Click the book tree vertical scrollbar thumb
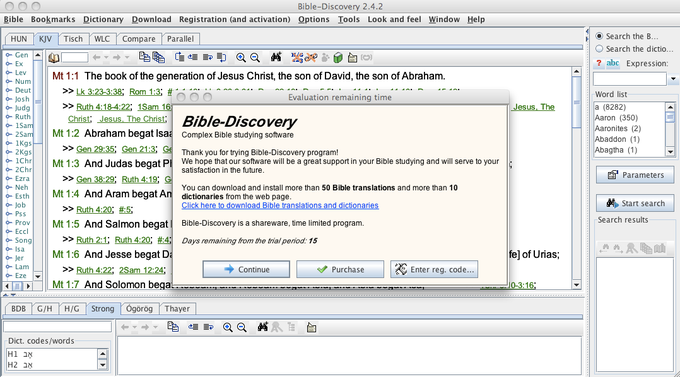Screen dimensions: 680x377 pos(38,102)
